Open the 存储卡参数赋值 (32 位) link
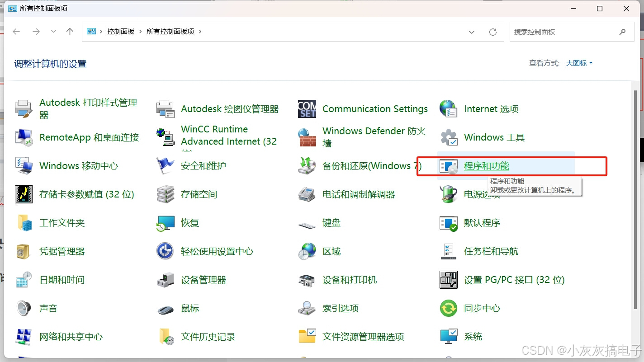The image size is (644, 362). (87, 194)
